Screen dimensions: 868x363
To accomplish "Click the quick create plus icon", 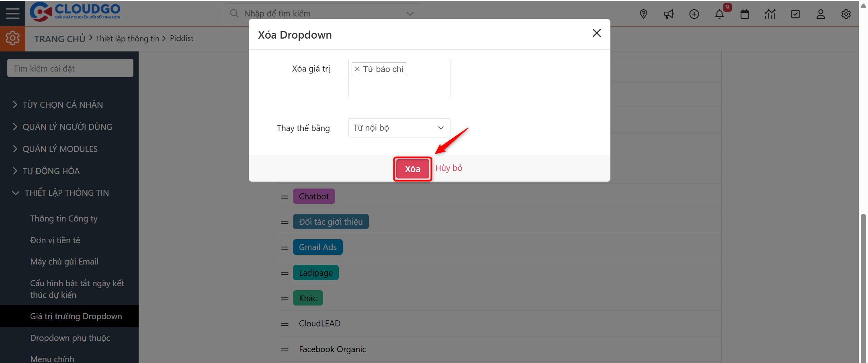I will (694, 14).
